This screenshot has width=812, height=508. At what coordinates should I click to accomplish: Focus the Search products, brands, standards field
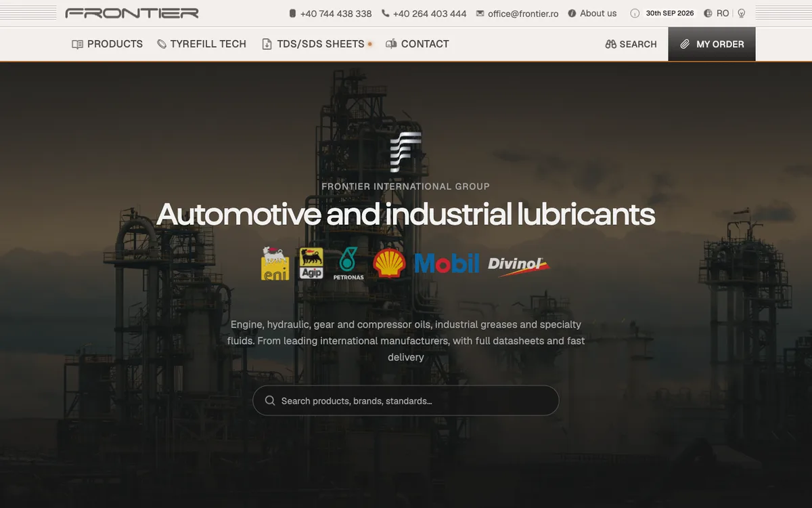click(406, 400)
